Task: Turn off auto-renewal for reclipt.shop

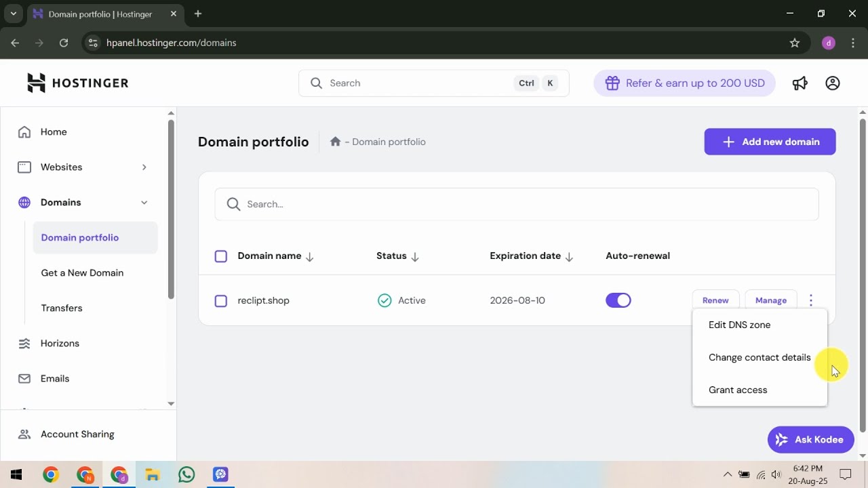Action: coord(618,300)
